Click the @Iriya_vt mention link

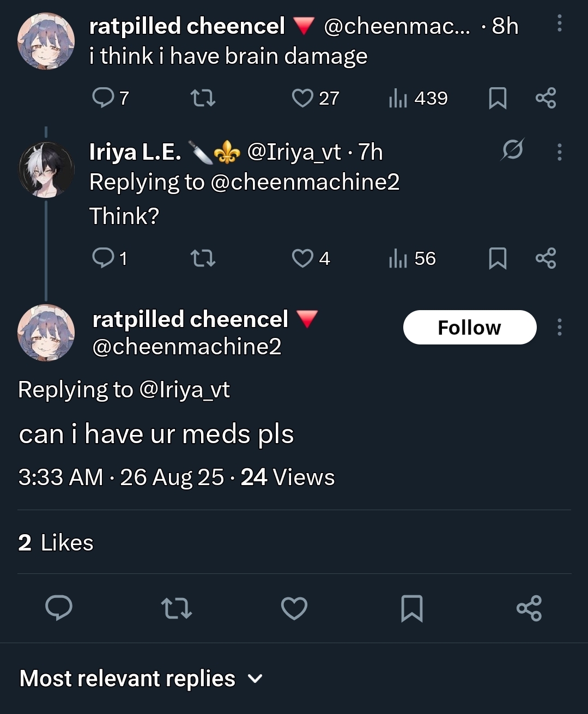tap(184, 390)
